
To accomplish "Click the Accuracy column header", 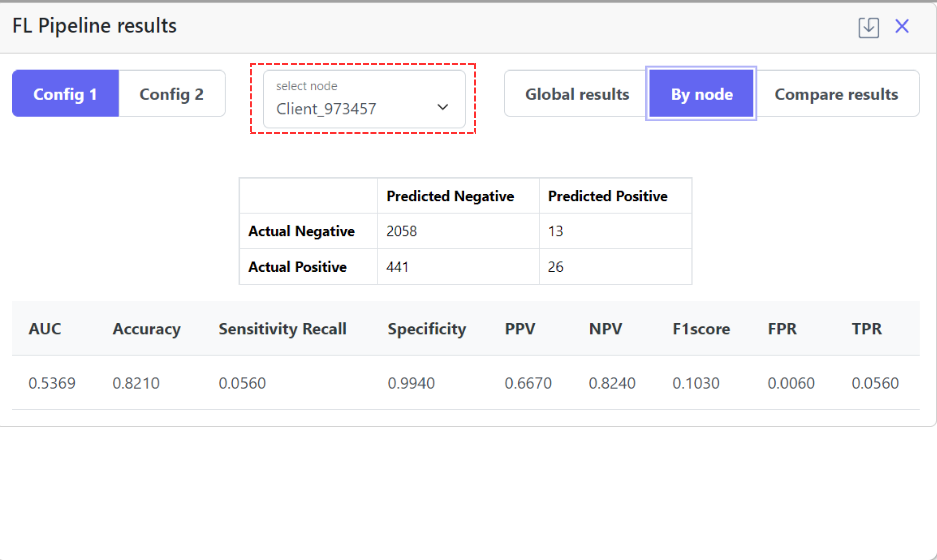I will [x=146, y=329].
